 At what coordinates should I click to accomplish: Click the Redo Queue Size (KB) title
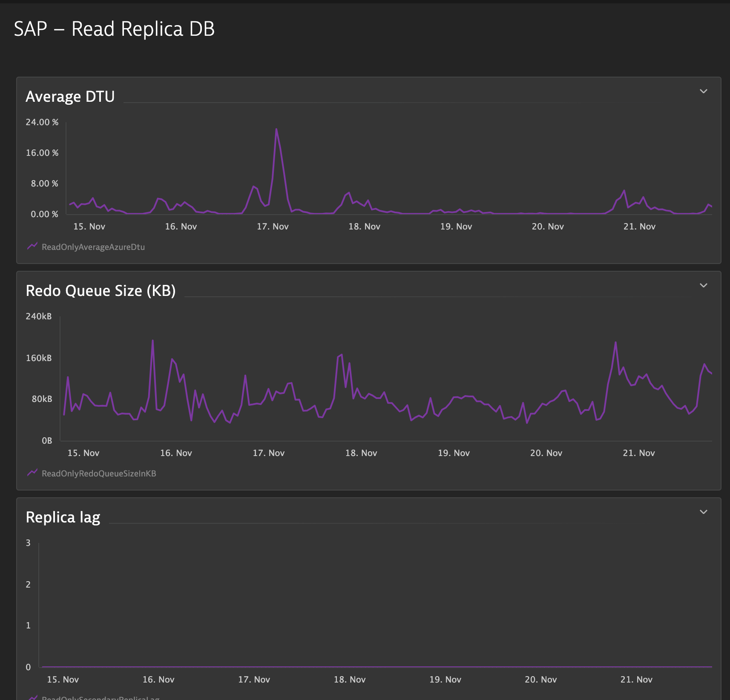101,290
